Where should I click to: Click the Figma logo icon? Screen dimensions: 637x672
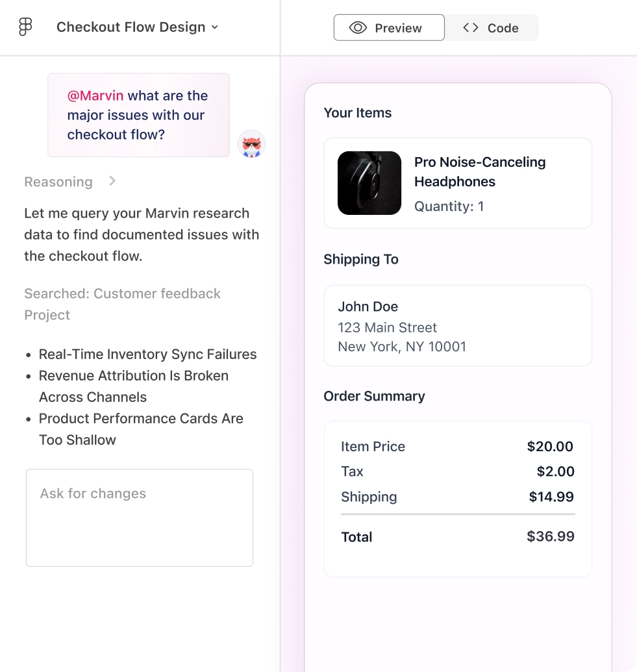tap(25, 27)
